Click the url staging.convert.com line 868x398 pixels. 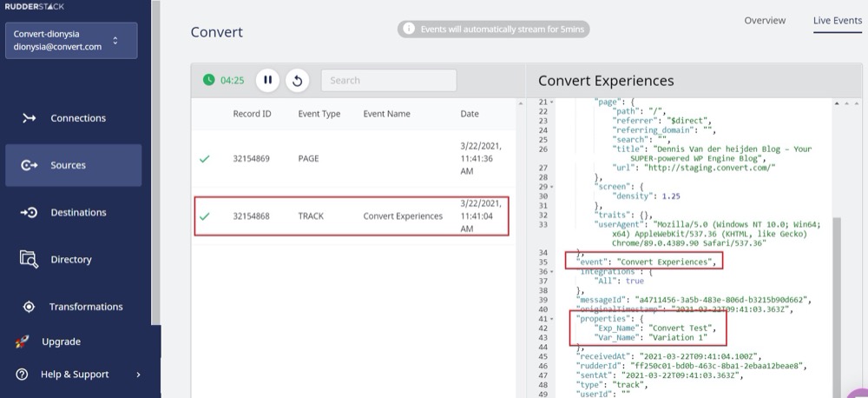click(x=694, y=168)
